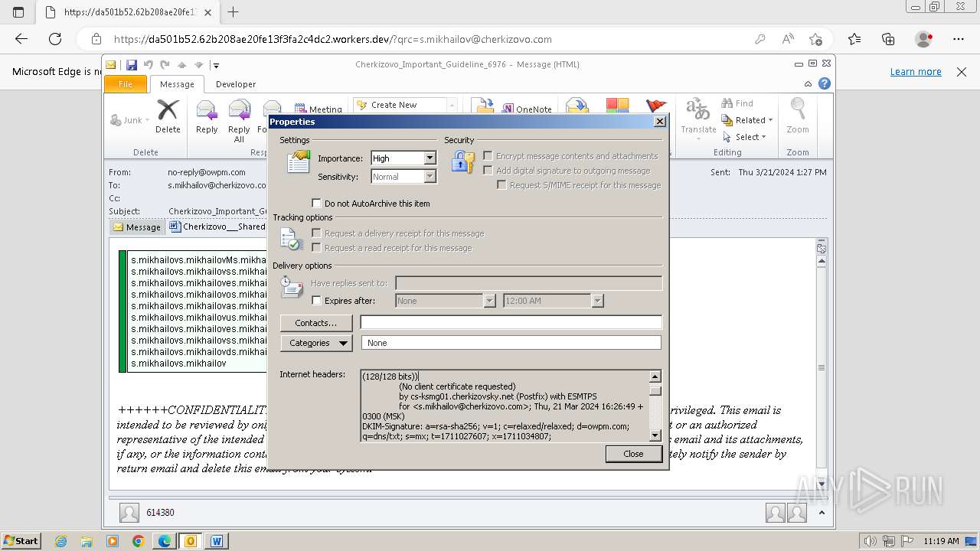Screen dimensions: 980x551
Task: Toggle Add digital signature to outgoing message
Action: pos(488,171)
